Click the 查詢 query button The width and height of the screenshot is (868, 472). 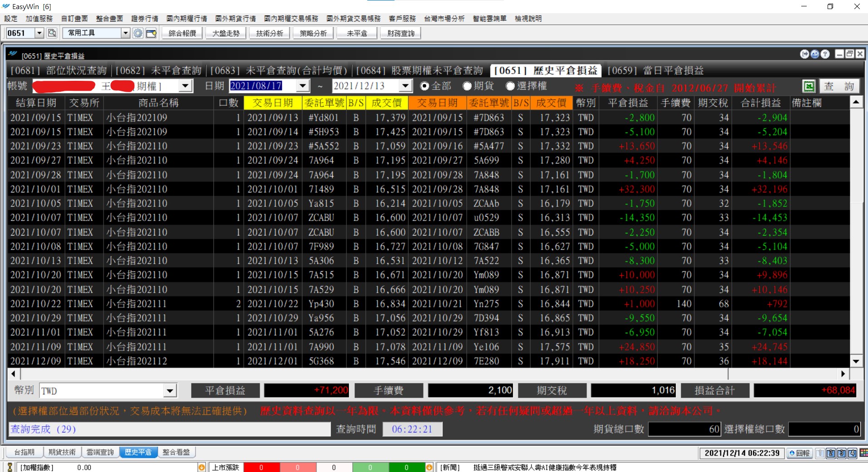[x=839, y=86]
